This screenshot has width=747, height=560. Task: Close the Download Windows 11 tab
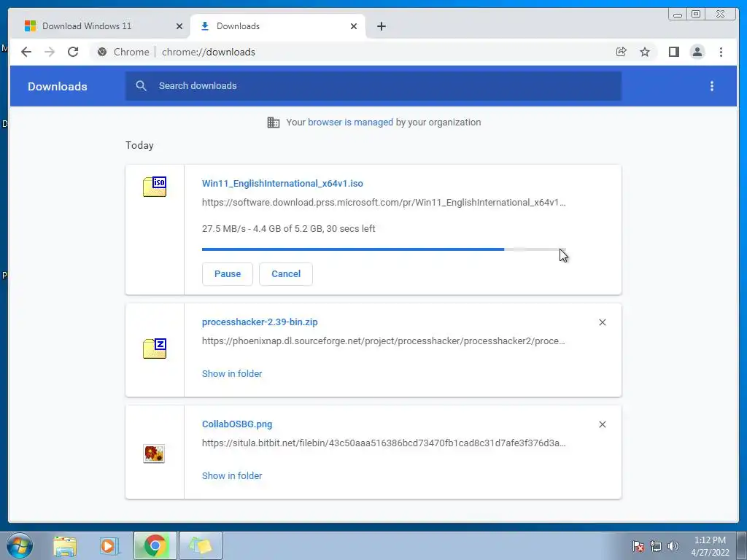pos(179,26)
